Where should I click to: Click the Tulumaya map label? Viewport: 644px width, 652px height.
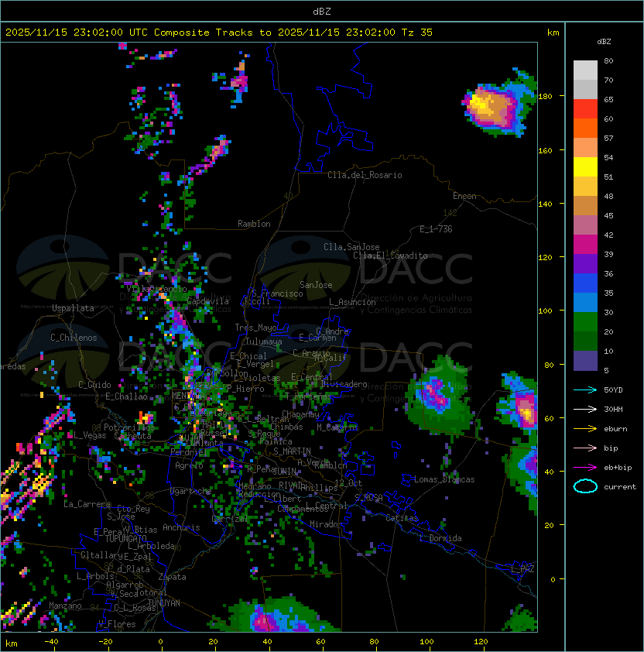tap(264, 341)
